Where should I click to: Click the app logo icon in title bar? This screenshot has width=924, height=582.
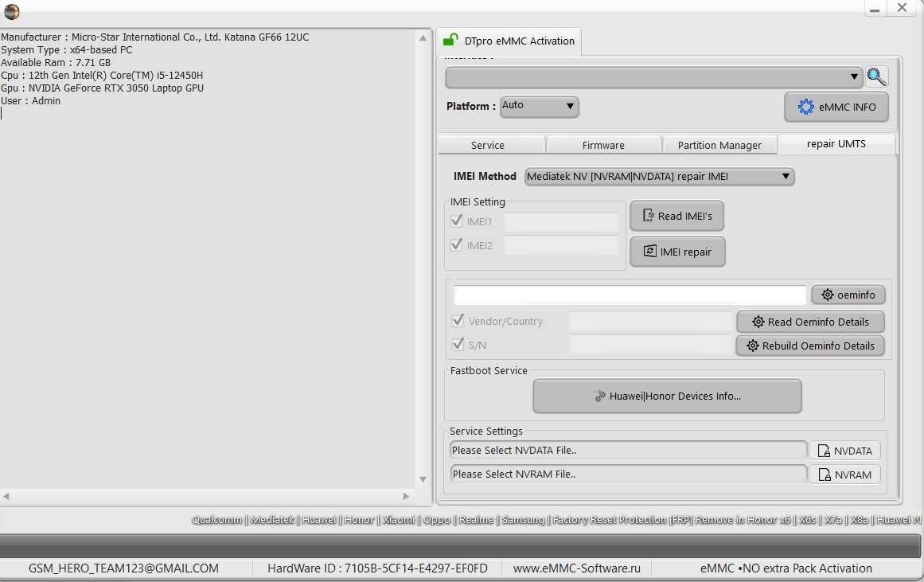click(x=11, y=11)
